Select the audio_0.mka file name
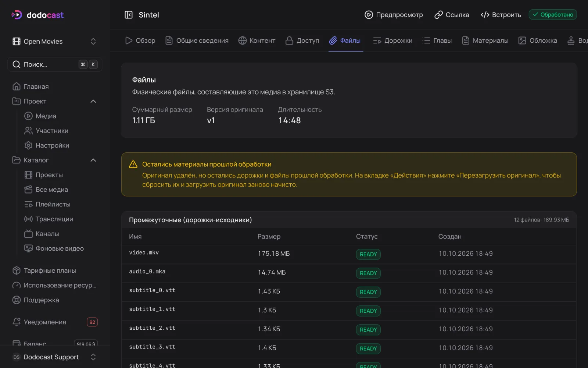The image size is (588, 368). pos(147,272)
